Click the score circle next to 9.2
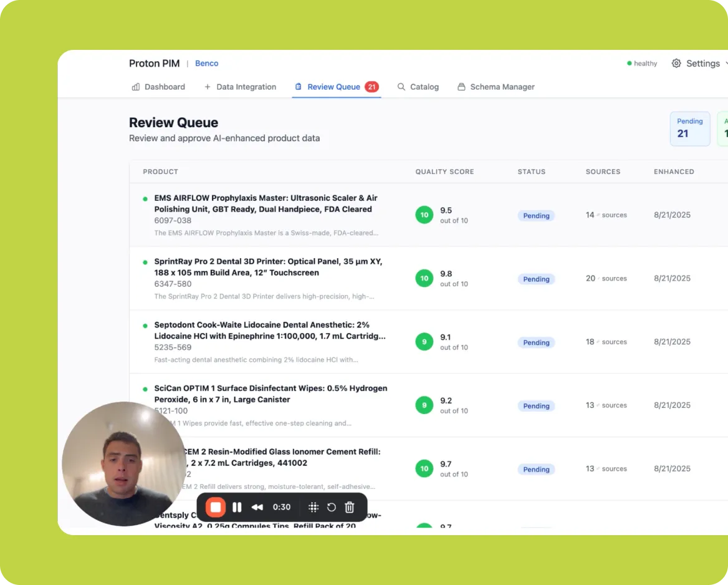The height and width of the screenshot is (585, 728). [424, 405]
